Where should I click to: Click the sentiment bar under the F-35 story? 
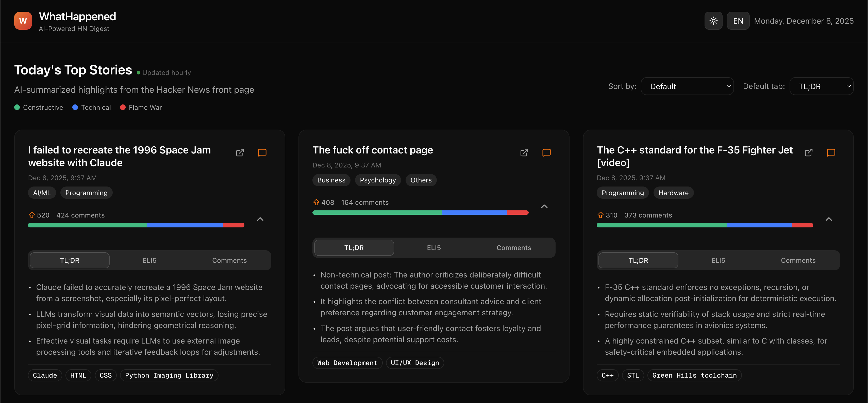coord(704,225)
